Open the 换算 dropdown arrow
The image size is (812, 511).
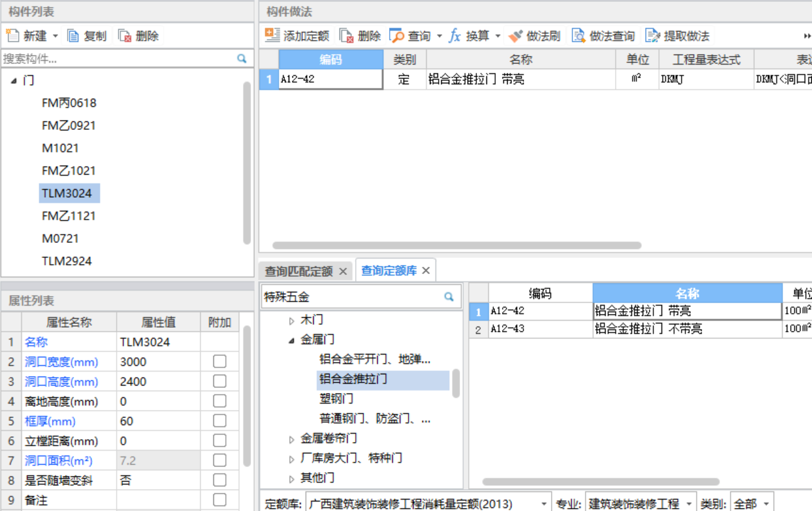point(498,36)
